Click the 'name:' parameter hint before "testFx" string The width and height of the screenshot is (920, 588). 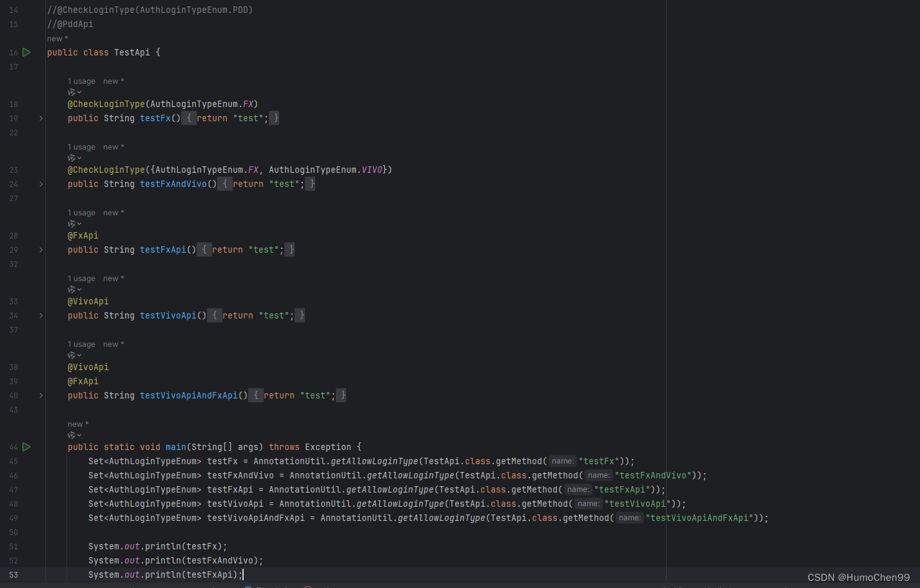point(562,461)
